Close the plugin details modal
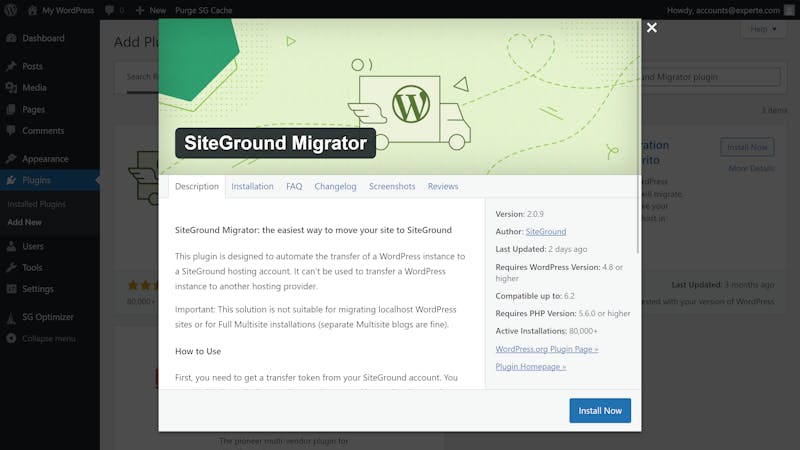Screen dimensions: 800x450 [652, 28]
